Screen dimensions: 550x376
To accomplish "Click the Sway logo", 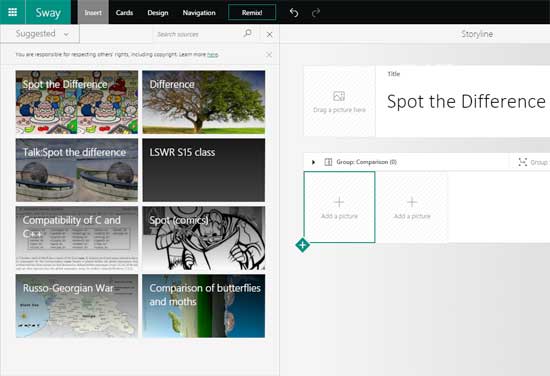I will pyautogui.click(x=48, y=13).
